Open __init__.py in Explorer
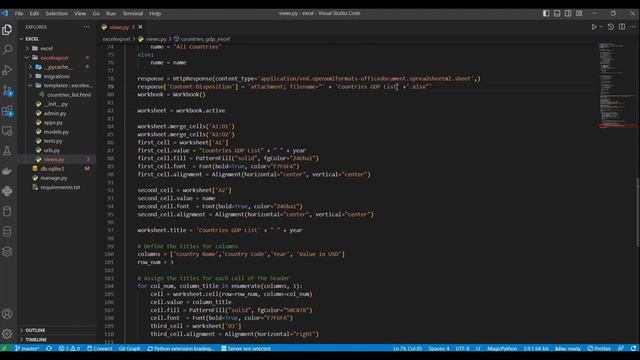The width and height of the screenshot is (640, 360). tap(56, 104)
